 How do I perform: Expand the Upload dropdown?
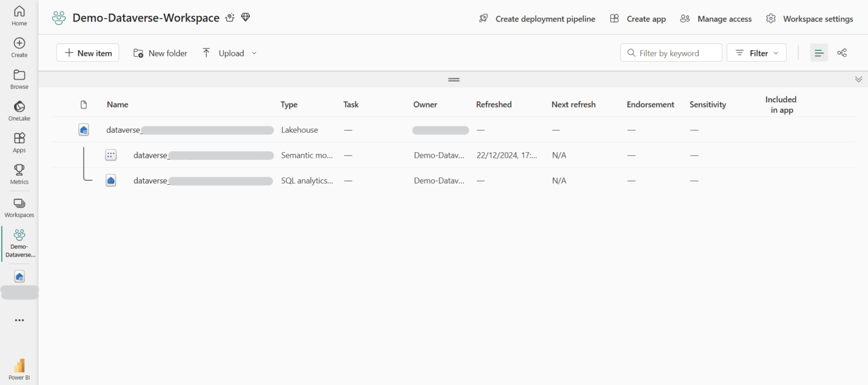click(254, 53)
